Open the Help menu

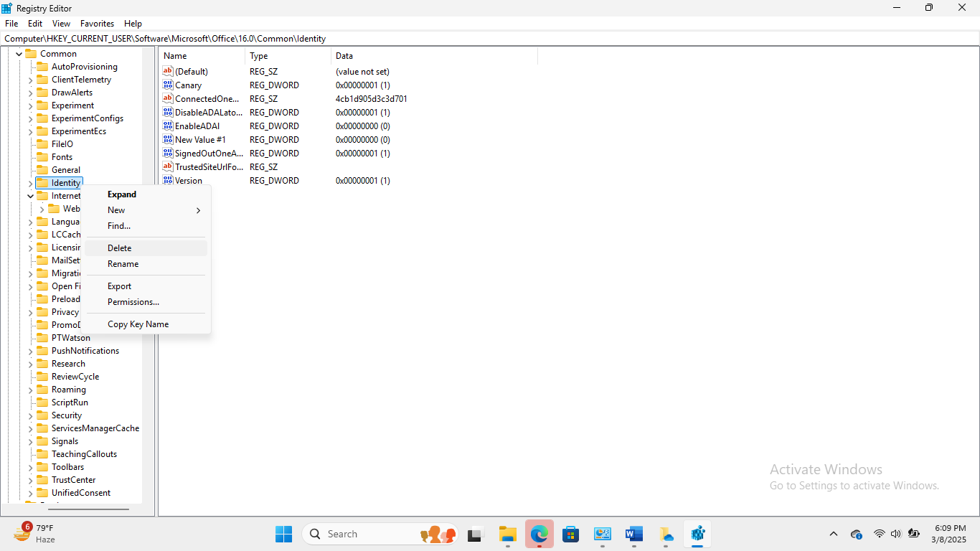(x=133, y=24)
